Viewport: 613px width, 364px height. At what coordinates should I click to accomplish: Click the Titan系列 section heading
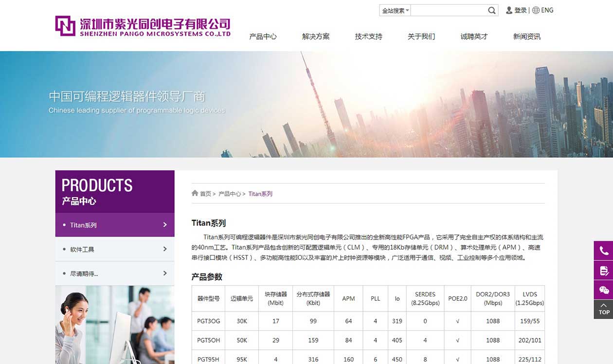209,223
